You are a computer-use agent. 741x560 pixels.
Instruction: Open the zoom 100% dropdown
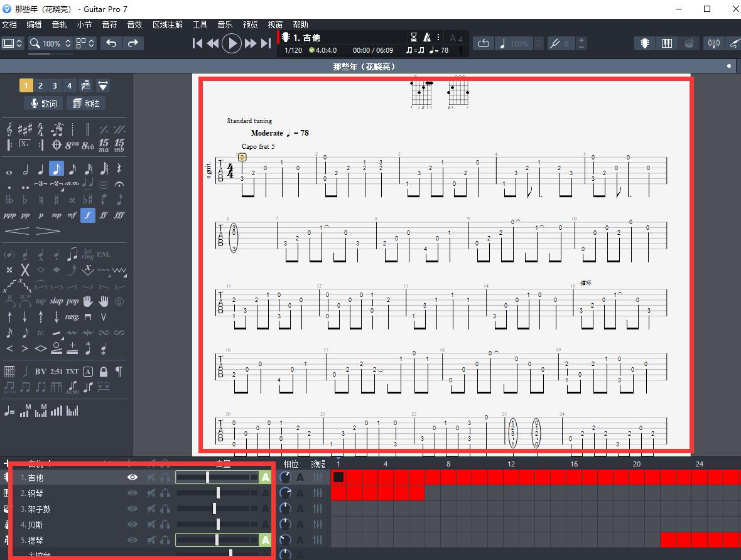click(52, 43)
